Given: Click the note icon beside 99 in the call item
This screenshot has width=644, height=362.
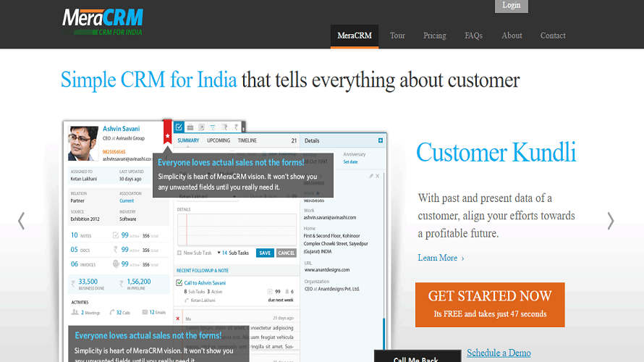Looking at the screenshot, I should coord(270,292).
